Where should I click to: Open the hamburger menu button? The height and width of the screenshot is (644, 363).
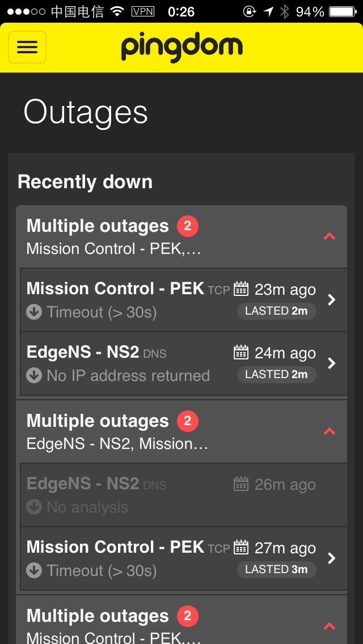pos(27,47)
